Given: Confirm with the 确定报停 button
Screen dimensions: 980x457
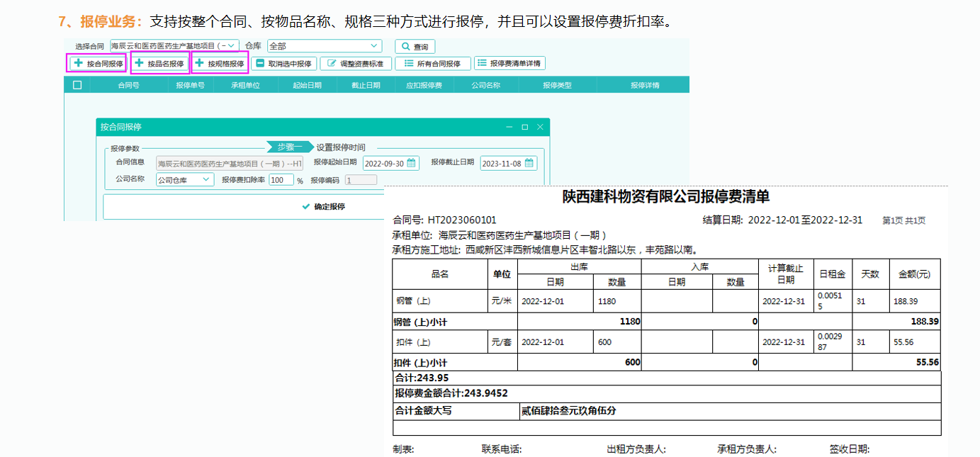Looking at the screenshot, I should 323,207.
